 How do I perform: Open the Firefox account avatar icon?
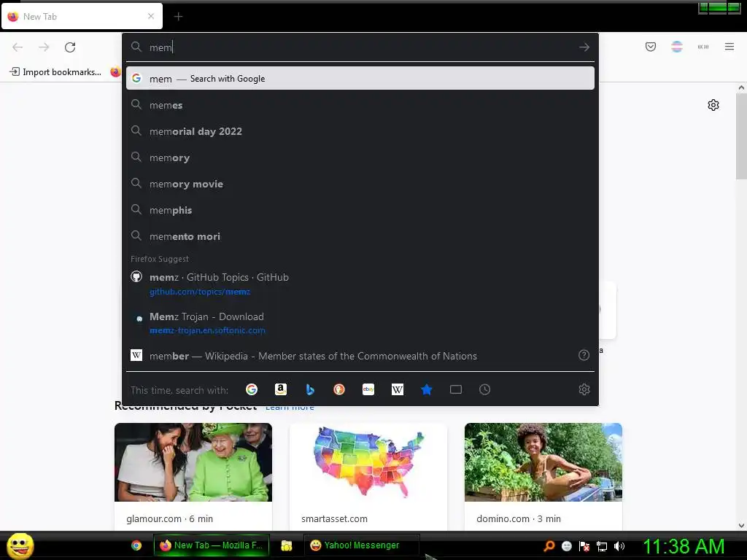pos(676,47)
